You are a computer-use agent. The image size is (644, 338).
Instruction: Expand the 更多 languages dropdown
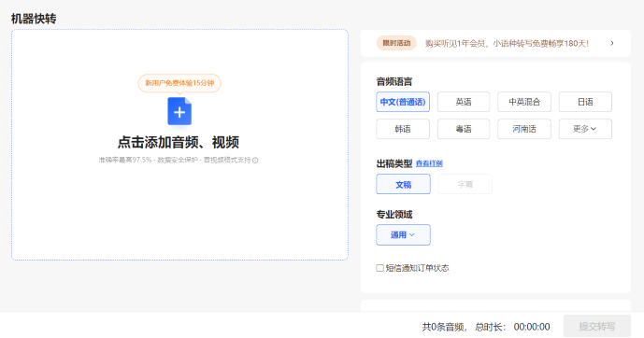click(x=585, y=129)
